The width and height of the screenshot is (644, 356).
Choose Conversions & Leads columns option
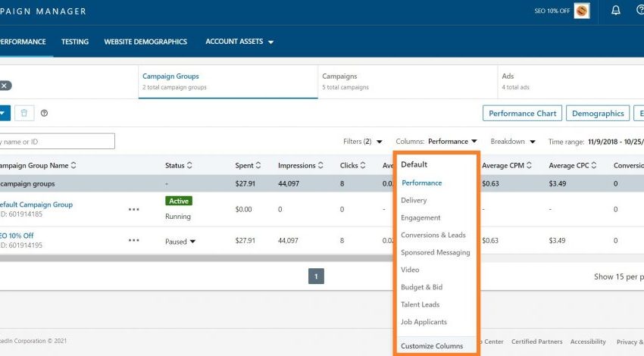[433, 235]
